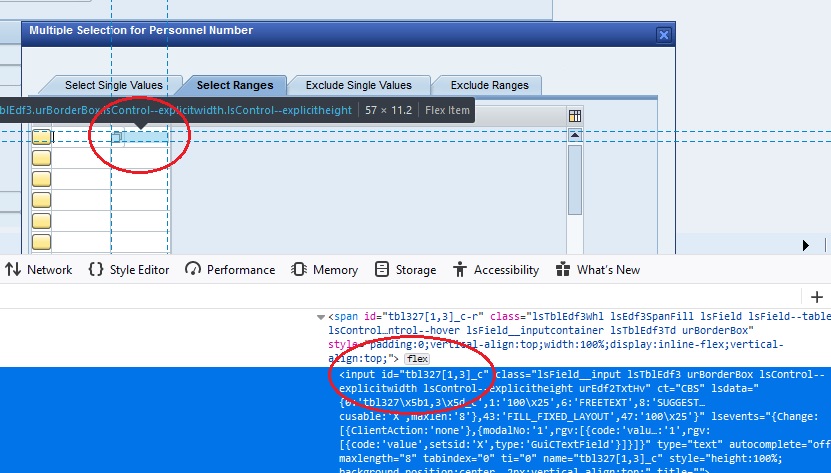831x473 pixels.
Task: Click the right arrow scroll button
Action: (806, 245)
